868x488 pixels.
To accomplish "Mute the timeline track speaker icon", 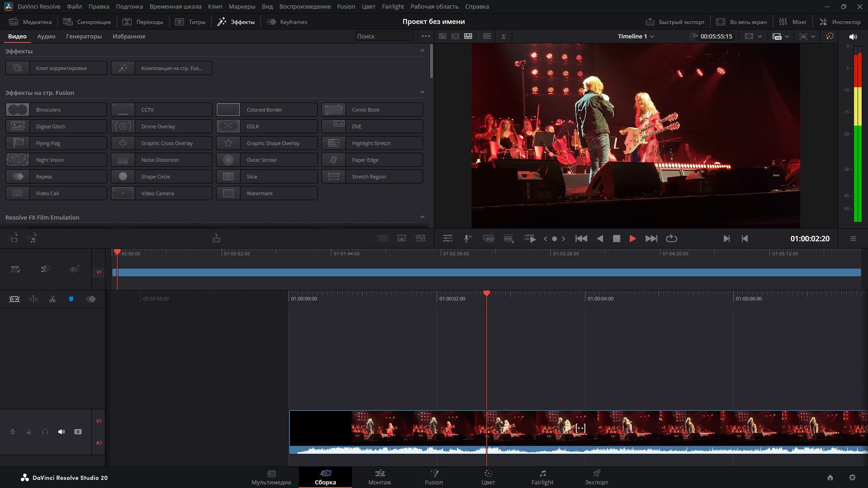I will 61,432.
